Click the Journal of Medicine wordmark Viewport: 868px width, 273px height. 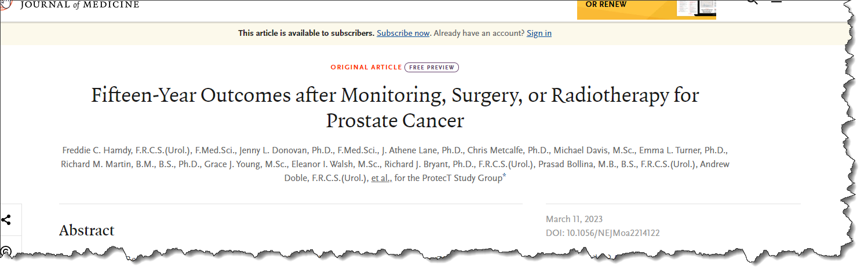(x=79, y=5)
